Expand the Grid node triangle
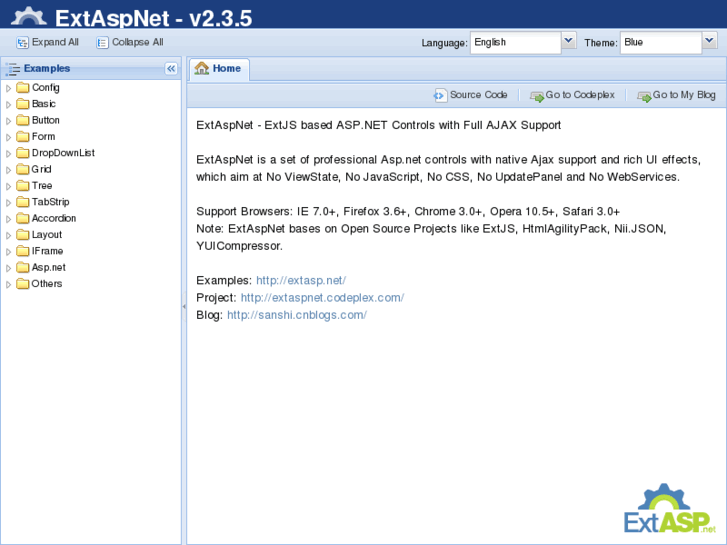This screenshot has width=727, height=545. click(8, 170)
